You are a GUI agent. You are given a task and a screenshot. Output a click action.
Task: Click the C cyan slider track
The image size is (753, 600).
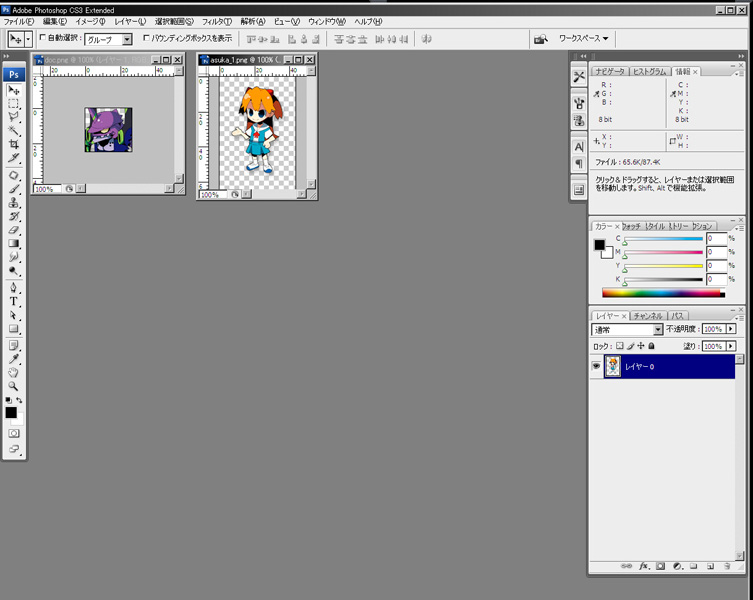coord(663,239)
